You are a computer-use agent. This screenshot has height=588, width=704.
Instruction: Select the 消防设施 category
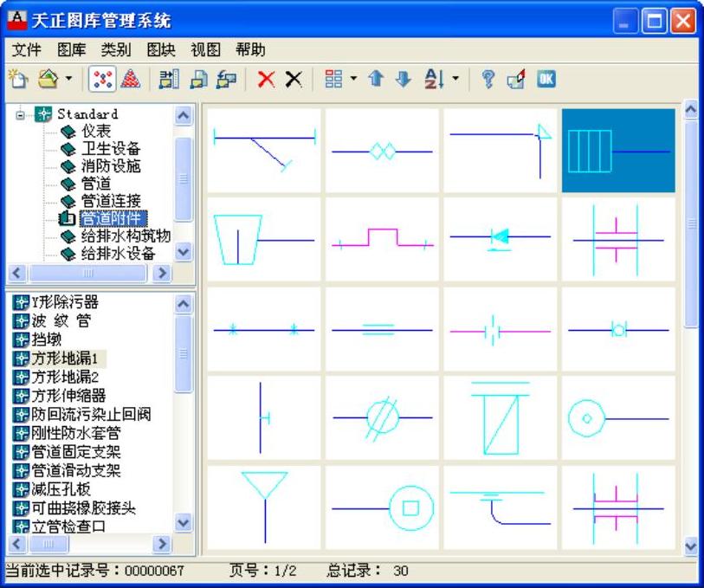click(111, 166)
